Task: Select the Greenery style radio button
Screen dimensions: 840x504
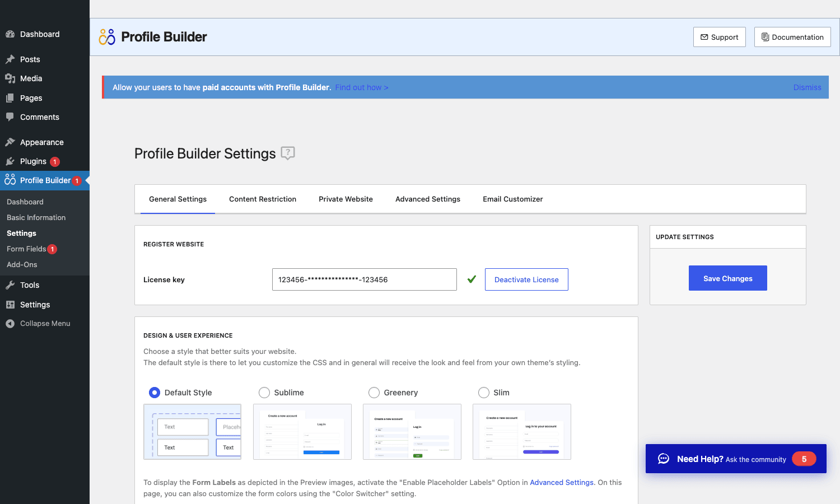Action: click(x=374, y=393)
